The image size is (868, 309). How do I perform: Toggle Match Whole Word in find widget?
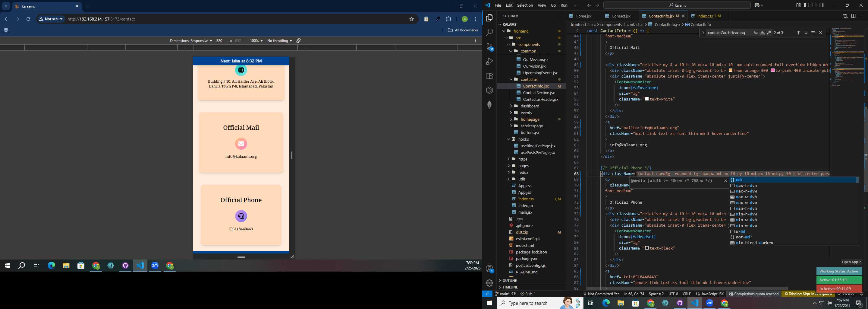point(762,33)
